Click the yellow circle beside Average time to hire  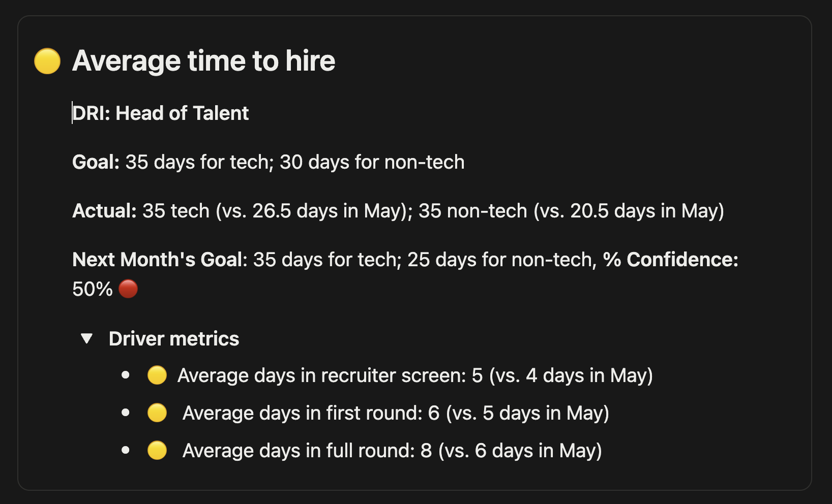pyautogui.click(x=47, y=61)
